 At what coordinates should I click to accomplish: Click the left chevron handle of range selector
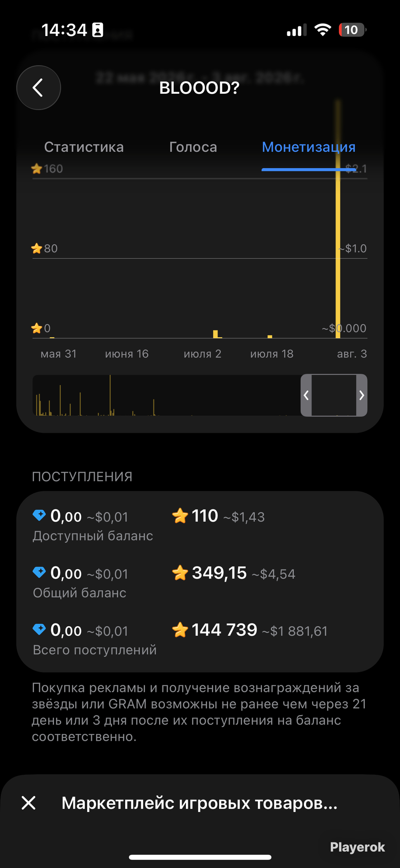click(x=306, y=395)
